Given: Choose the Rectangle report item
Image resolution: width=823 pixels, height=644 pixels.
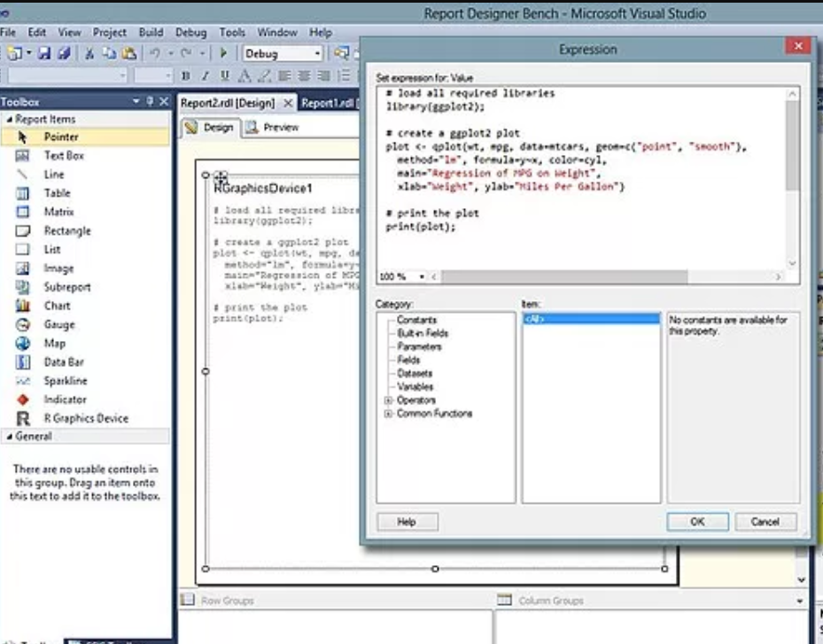Looking at the screenshot, I should coord(85,231).
